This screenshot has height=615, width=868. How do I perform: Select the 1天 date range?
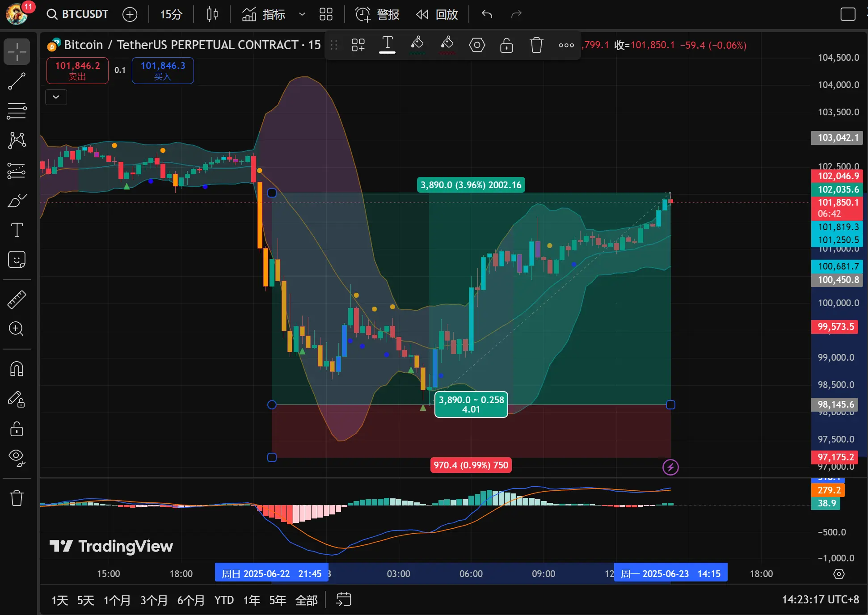tap(59, 600)
